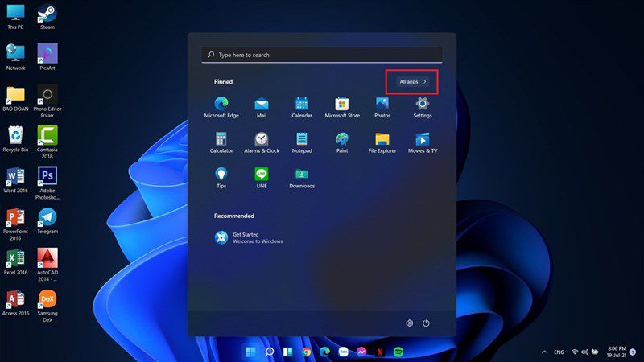Click Windows Start button on taskbar
644x362 pixels.
click(x=250, y=352)
